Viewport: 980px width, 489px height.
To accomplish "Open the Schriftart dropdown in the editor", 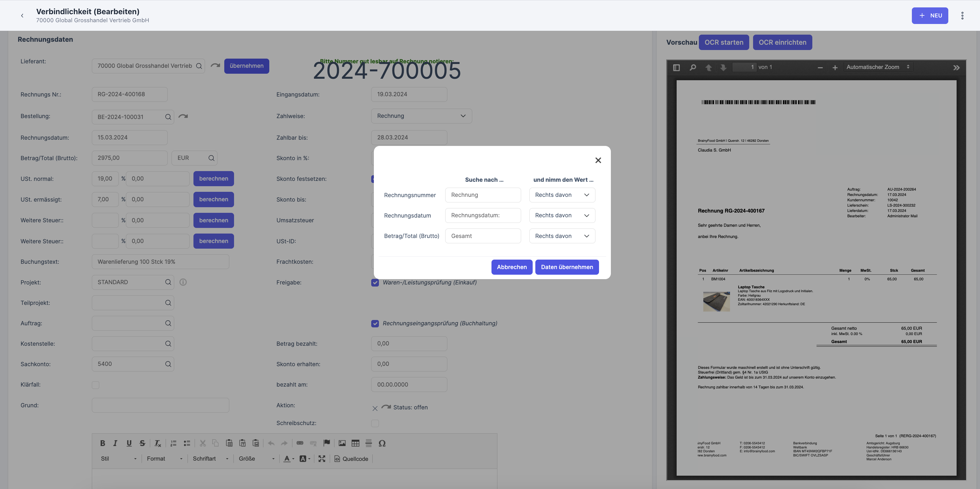I will (210, 459).
